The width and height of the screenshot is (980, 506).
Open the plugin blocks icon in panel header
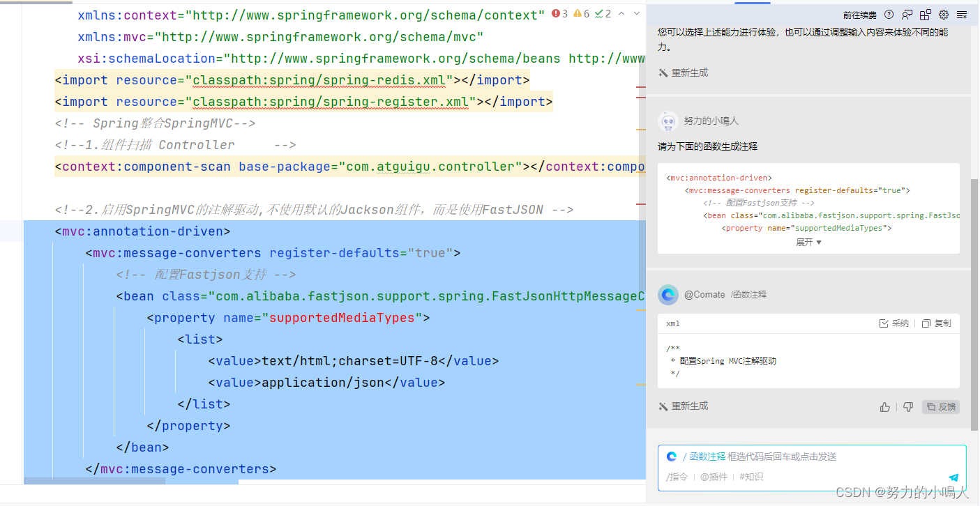coord(926,15)
